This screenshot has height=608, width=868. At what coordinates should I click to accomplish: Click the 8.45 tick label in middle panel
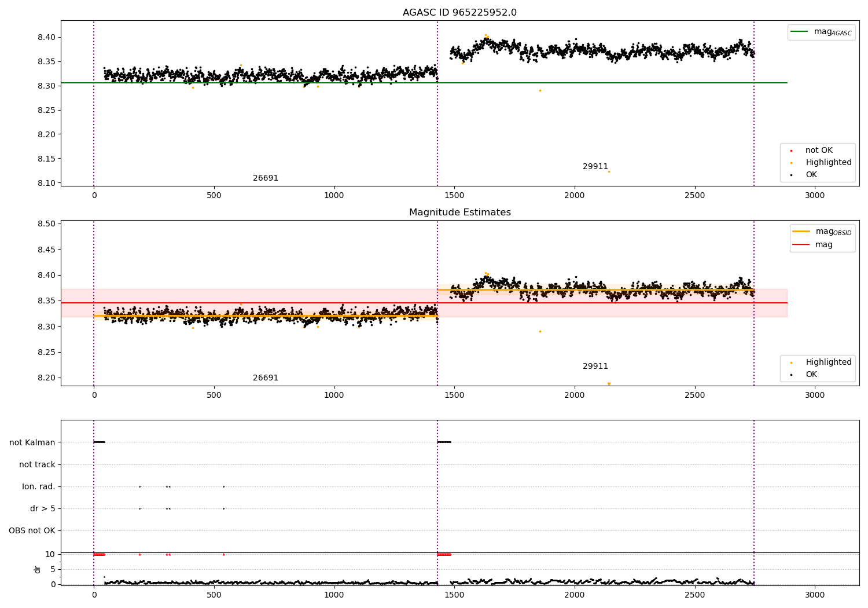coord(46,250)
